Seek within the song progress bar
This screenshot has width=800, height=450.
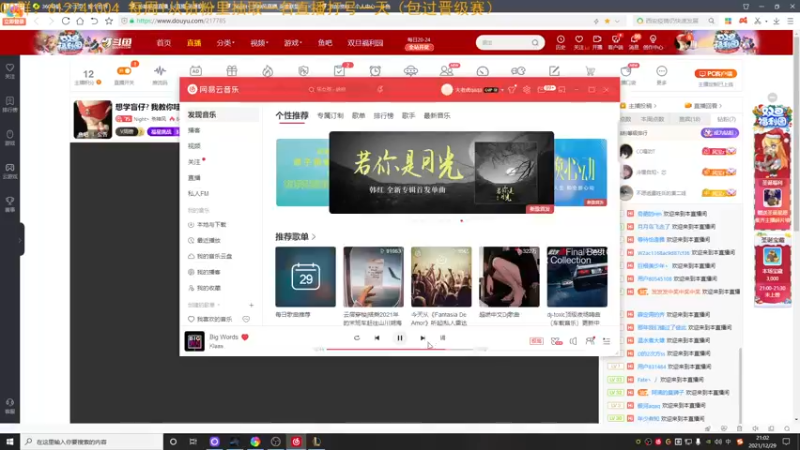pyautogui.click(x=400, y=349)
